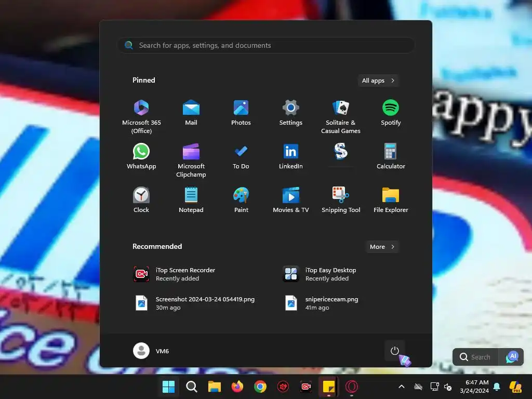Open the AI chat icon in Search widget

coord(512,357)
